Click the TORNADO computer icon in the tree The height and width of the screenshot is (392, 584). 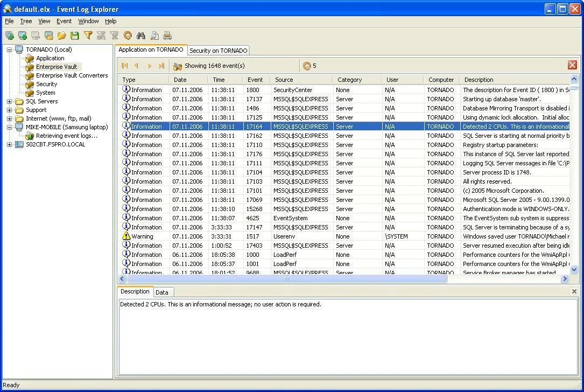point(19,50)
